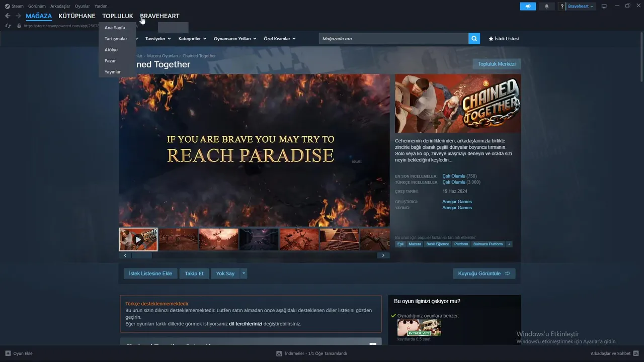Open the Kategoriler dropdown
This screenshot has height=362, width=644.
pos(192,39)
